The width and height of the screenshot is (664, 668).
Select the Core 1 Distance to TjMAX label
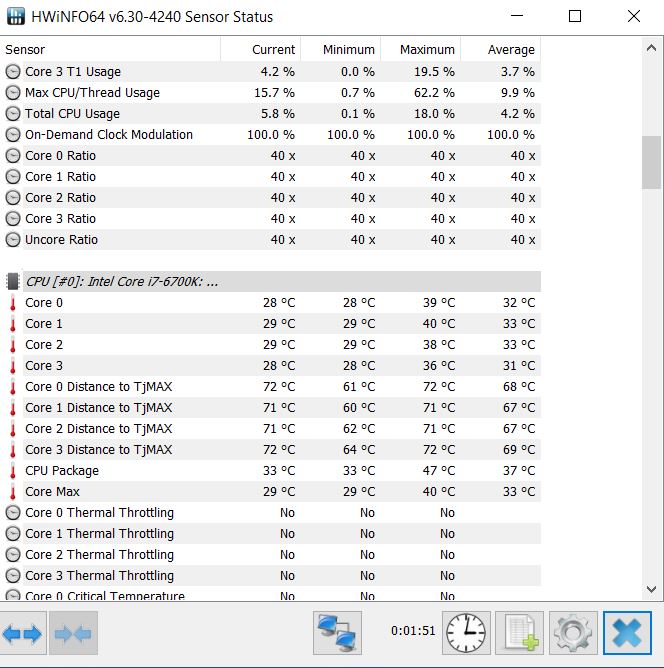pos(98,407)
